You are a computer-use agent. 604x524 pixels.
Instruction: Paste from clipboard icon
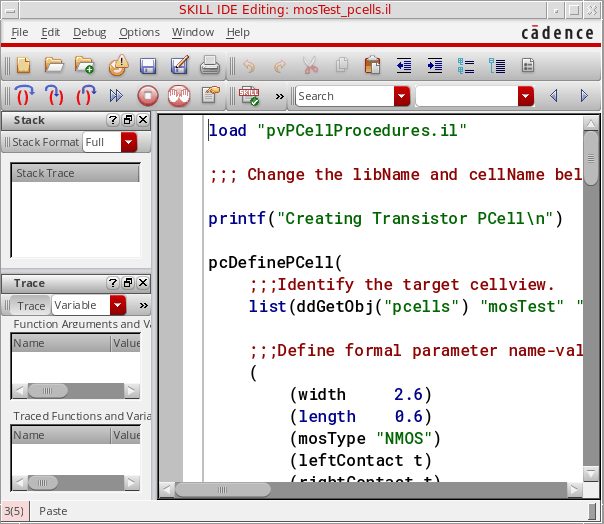pos(372,65)
